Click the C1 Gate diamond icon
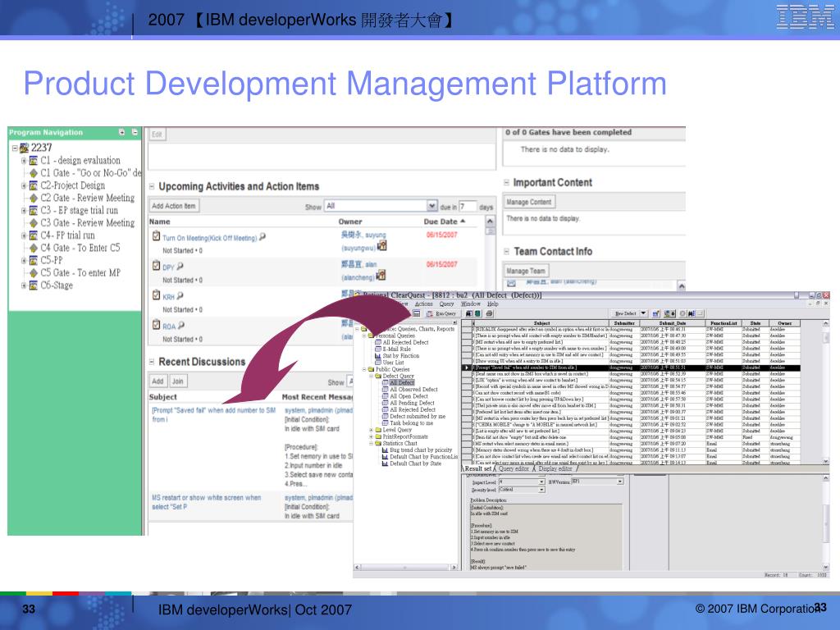 (34, 172)
